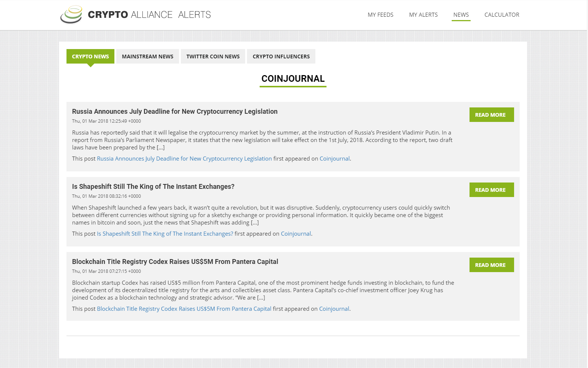Open headline 'Is Shapeshift Still The King of The Instant Exchanges?'

click(153, 187)
